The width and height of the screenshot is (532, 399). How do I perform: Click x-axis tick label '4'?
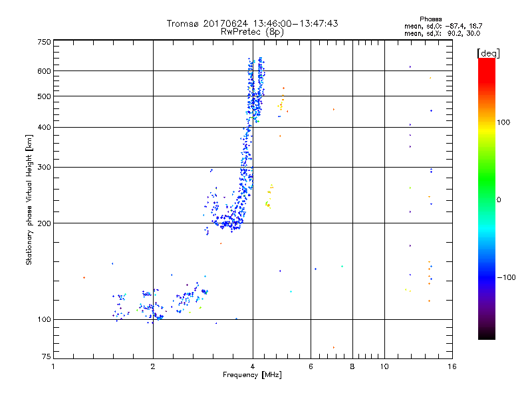click(253, 366)
